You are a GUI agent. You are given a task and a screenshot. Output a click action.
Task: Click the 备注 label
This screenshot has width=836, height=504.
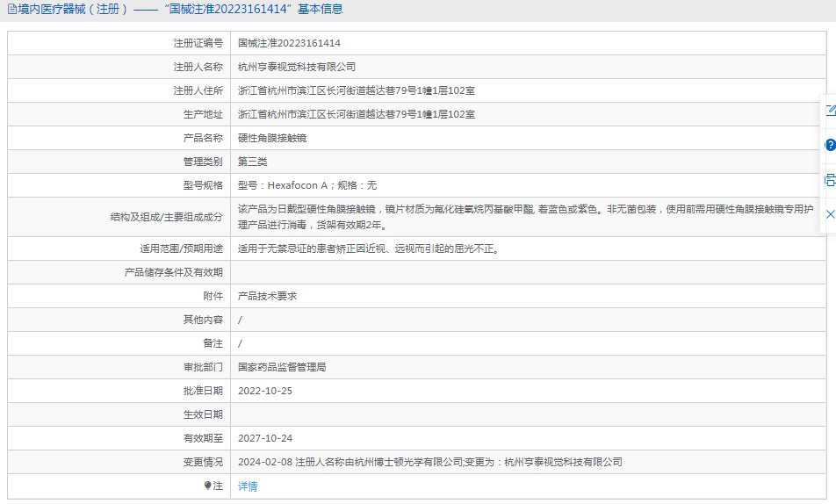click(x=213, y=343)
